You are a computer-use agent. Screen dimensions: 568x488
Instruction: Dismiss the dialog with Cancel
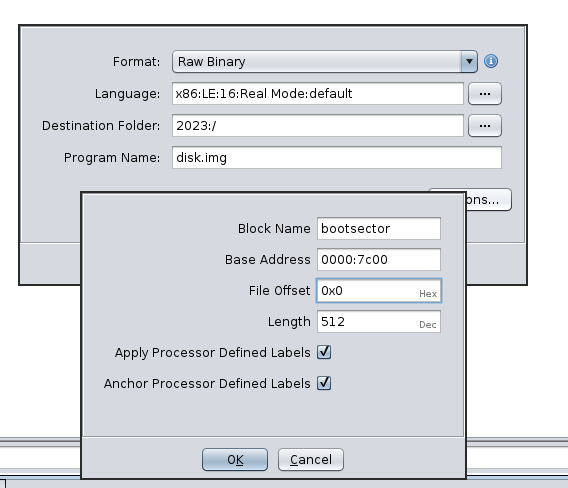point(311,459)
